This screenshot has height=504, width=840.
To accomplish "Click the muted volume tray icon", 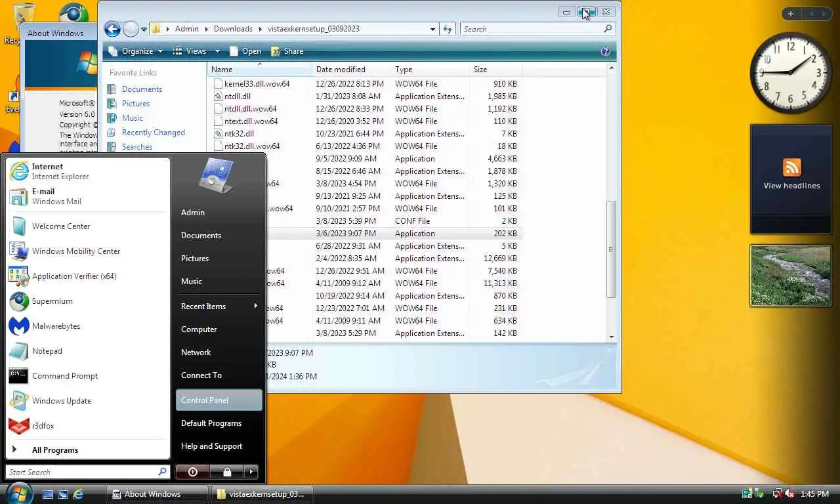I will [x=789, y=494].
